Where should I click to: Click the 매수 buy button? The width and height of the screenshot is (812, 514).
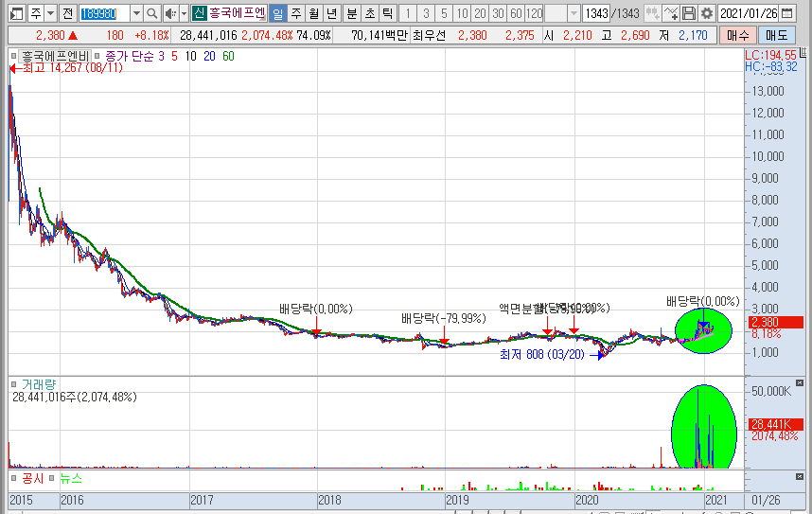(737, 35)
